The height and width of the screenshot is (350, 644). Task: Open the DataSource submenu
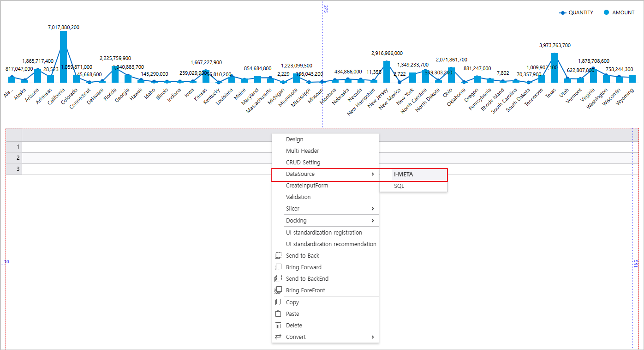click(x=325, y=174)
